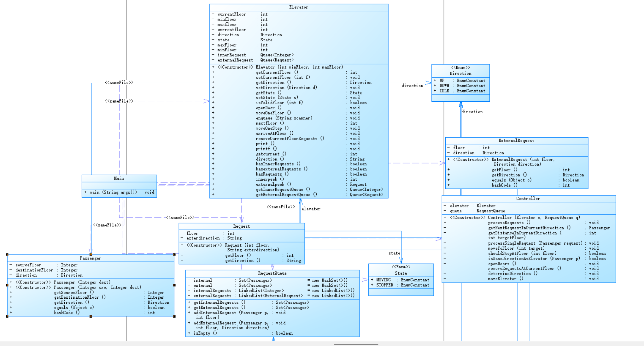Viewport: 644px width, 346px height.
Task: Select the Elevator class title
Action: [x=298, y=7]
